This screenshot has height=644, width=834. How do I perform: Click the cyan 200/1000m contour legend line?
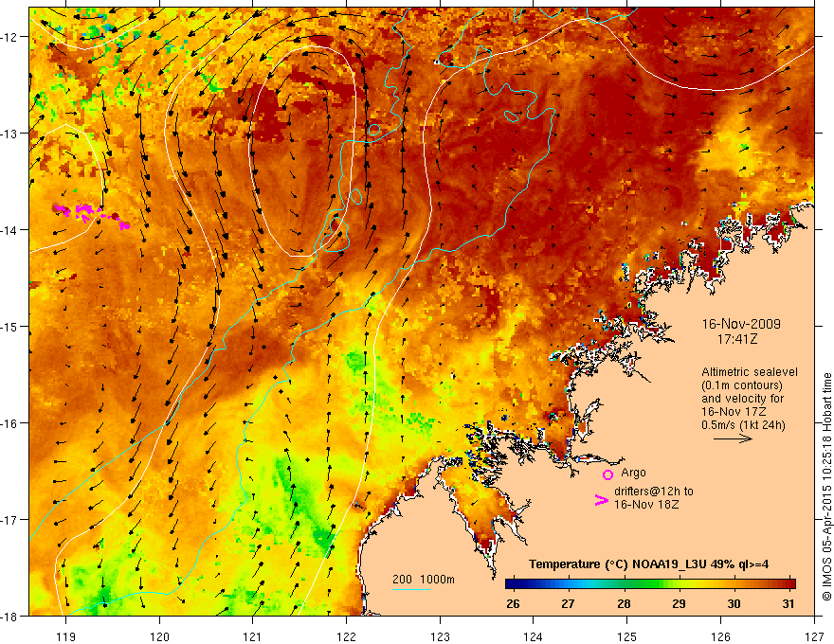(x=411, y=589)
